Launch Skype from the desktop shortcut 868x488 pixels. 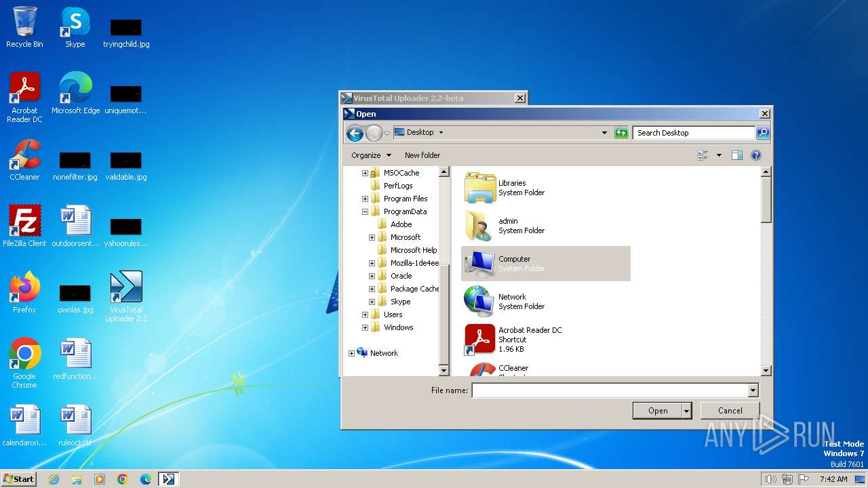(75, 27)
